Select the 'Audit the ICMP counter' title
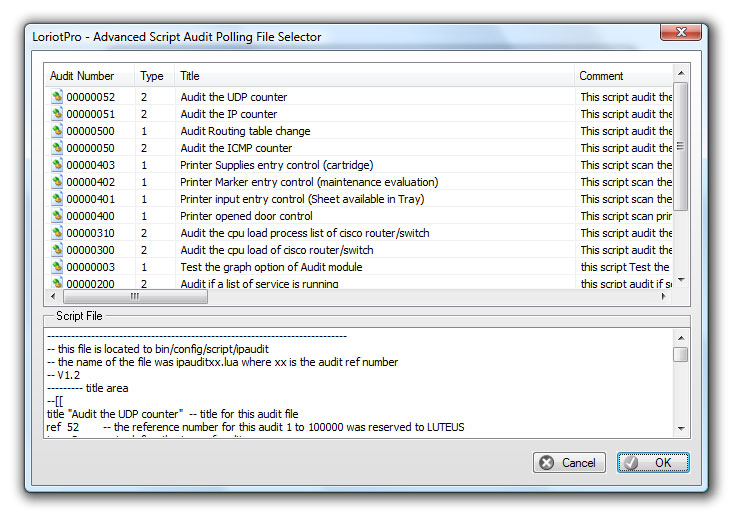The image size is (730, 512). coord(236,148)
